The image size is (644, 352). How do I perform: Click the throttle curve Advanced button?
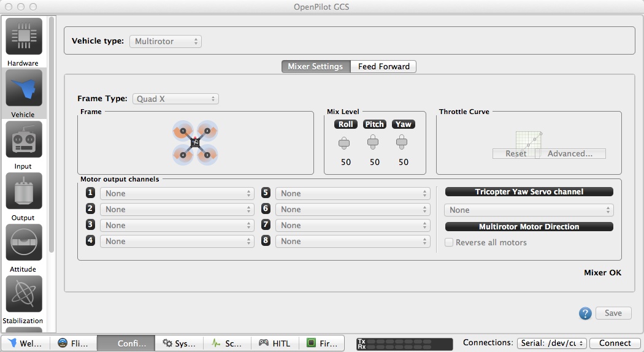tap(570, 153)
